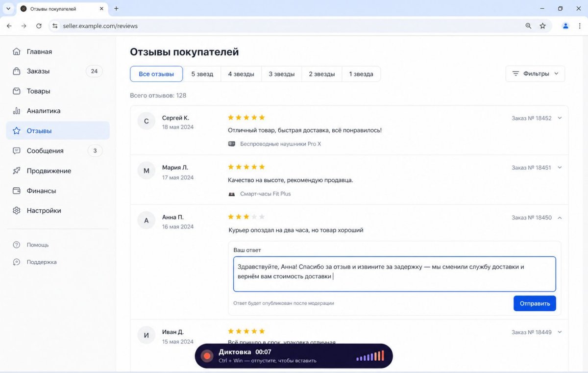This screenshot has width=588, height=373.
Task: Open the tab search dropdown arrow in browser
Action: pyautogui.click(x=8, y=8)
